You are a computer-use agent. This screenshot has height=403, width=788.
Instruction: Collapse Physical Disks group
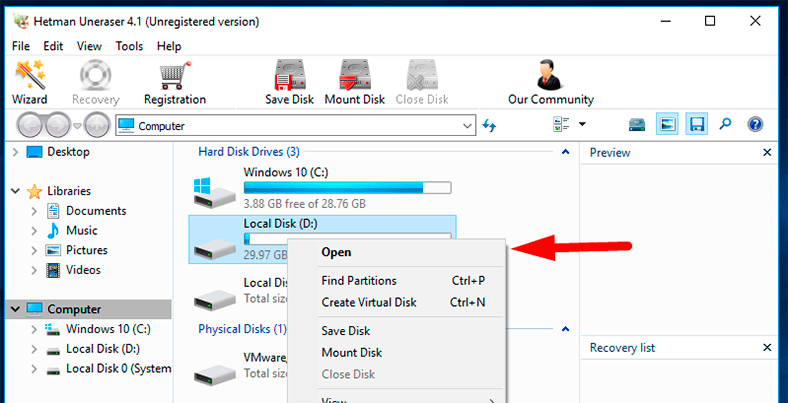[x=565, y=329]
